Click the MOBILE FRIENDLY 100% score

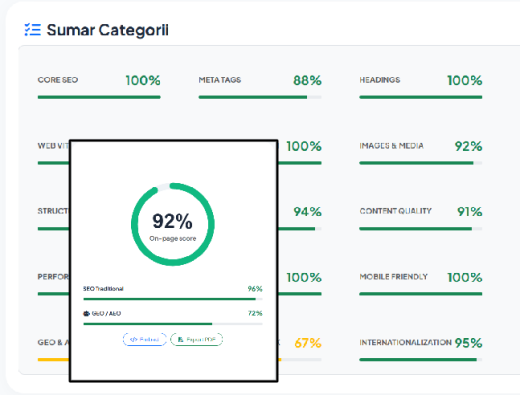pyautogui.click(x=465, y=277)
